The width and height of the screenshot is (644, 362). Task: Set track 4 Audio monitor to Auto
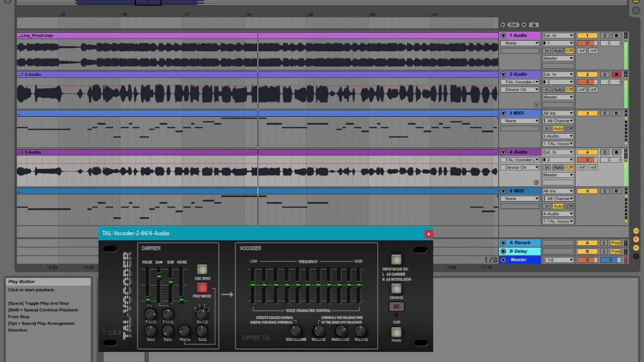pos(558,167)
